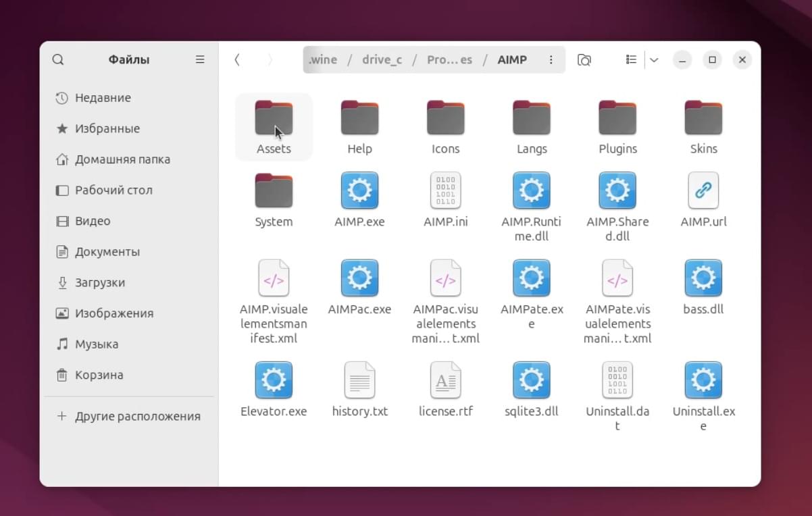812x516 pixels.
Task: Expand the view options dropdown arrow
Action: [654, 59]
